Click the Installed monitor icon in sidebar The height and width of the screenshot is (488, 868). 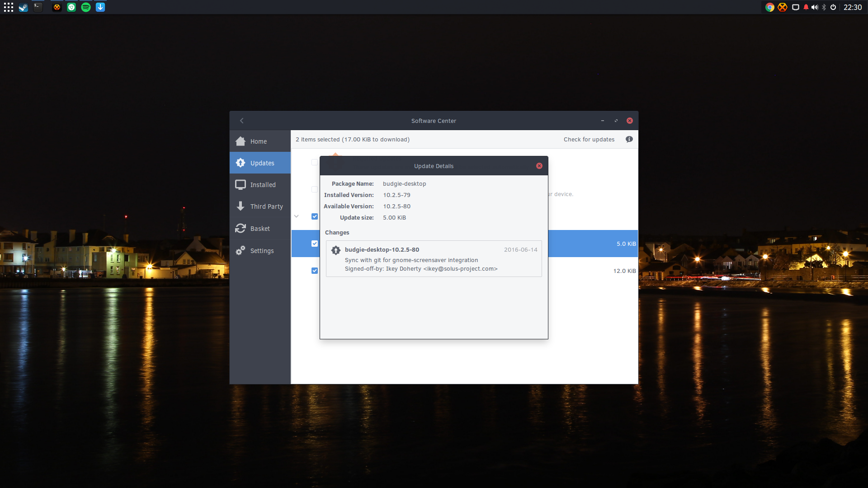coord(241,185)
